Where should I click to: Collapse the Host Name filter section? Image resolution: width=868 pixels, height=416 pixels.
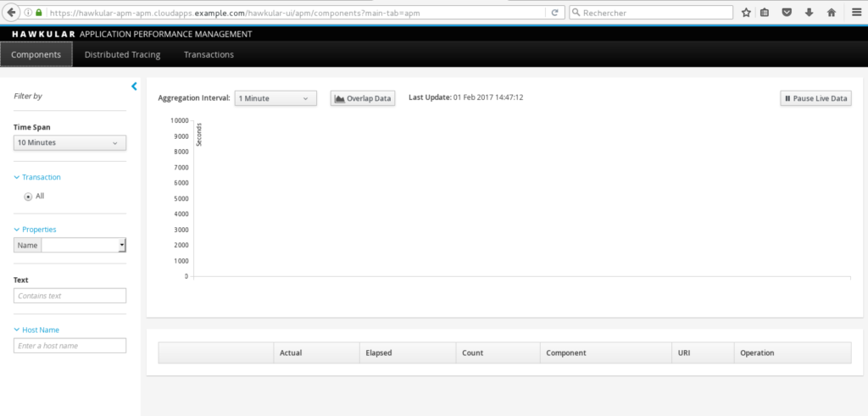pyautogui.click(x=36, y=330)
